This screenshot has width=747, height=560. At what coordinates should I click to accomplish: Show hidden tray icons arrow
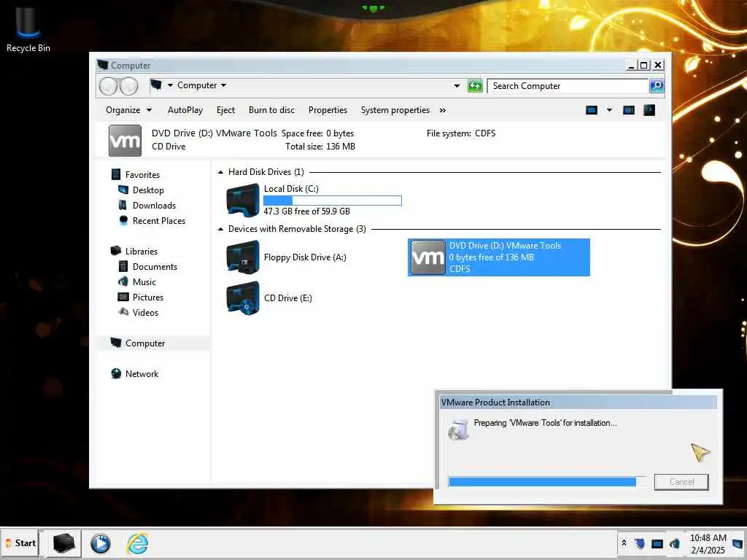click(x=624, y=542)
